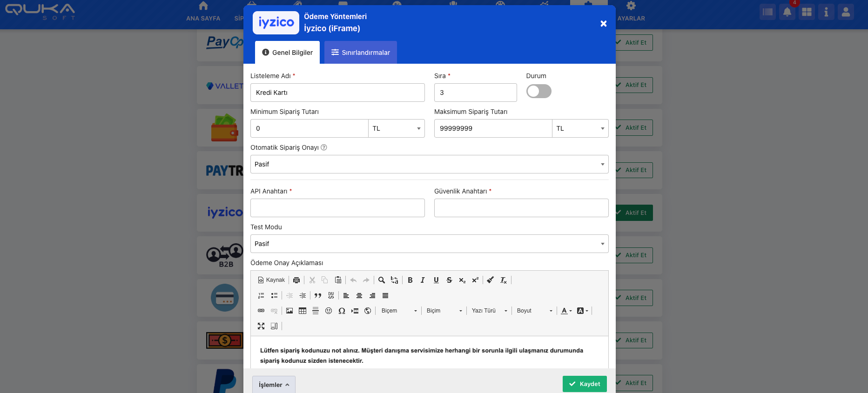The image size is (868, 393).
Task: Maximize the editor to fullscreen
Action: 261,326
